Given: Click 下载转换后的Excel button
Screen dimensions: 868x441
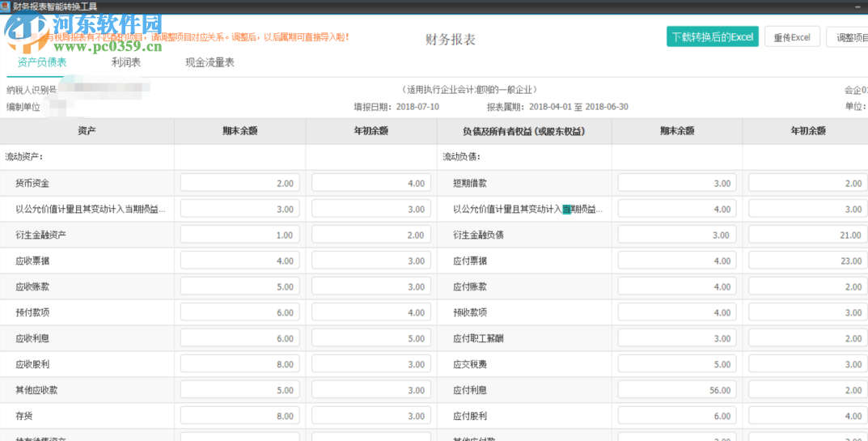Looking at the screenshot, I should point(713,37).
